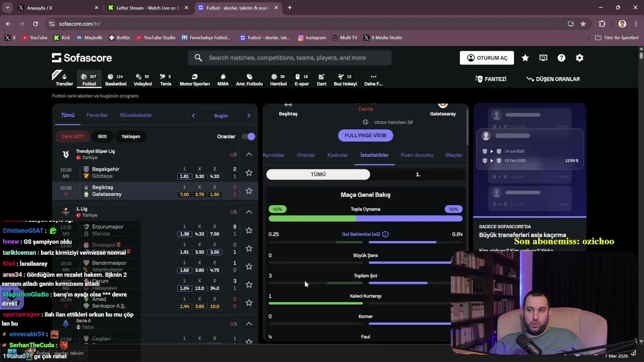The height and width of the screenshot is (362, 644).
Task: Switch to the Müsabakalar tab
Action: (x=136, y=115)
